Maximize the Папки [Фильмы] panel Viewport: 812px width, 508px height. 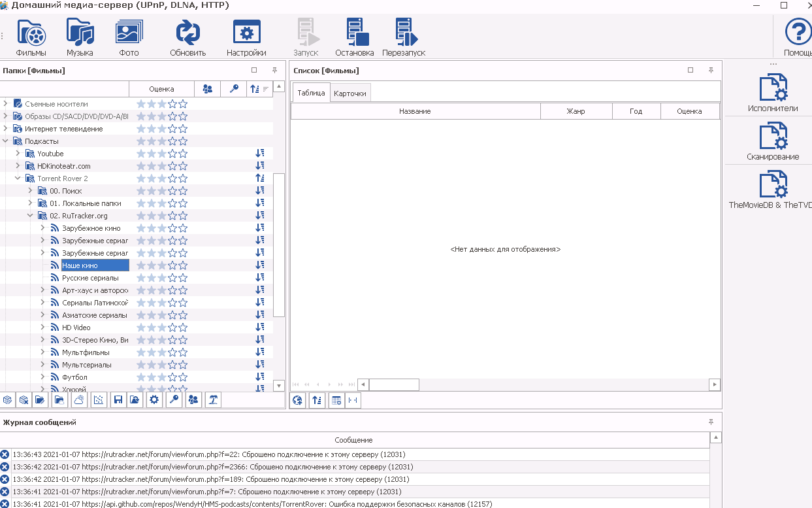coord(254,70)
